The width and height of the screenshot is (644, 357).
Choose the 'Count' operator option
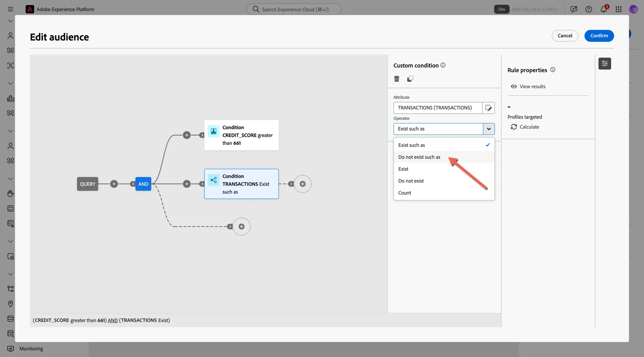pyautogui.click(x=444, y=193)
